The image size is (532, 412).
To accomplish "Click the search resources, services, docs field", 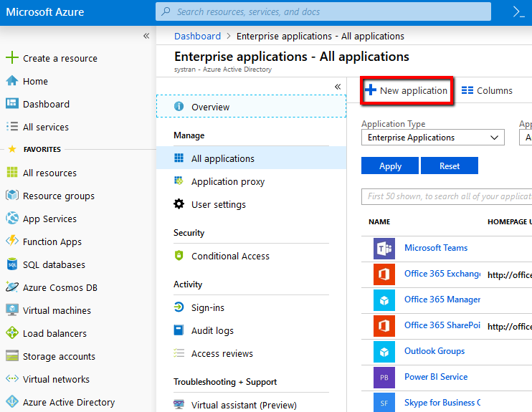I will pos(323,11).
